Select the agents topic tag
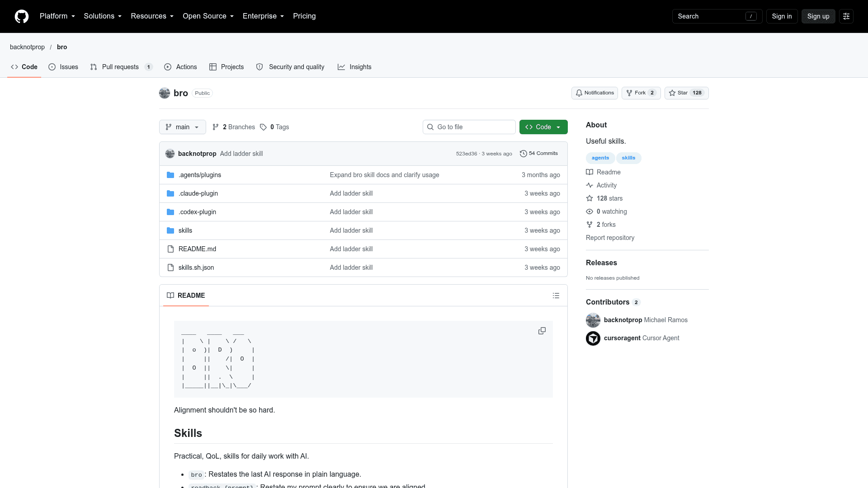 (600, 158)
